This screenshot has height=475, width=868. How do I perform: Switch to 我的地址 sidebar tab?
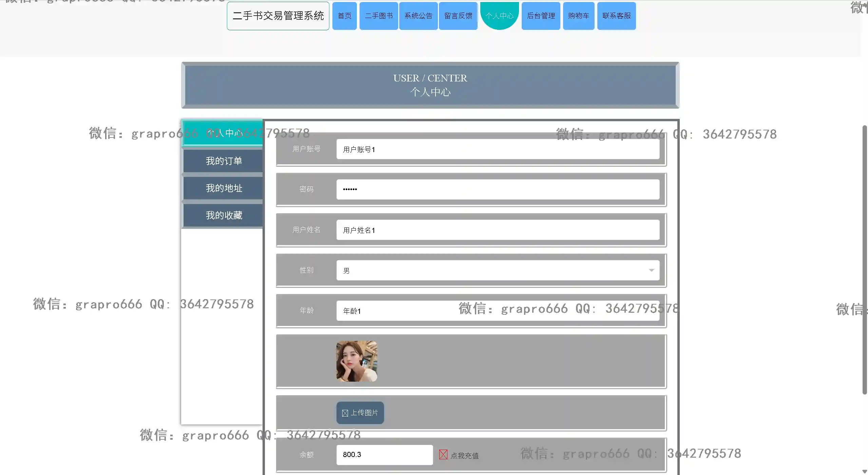[224, 188]
